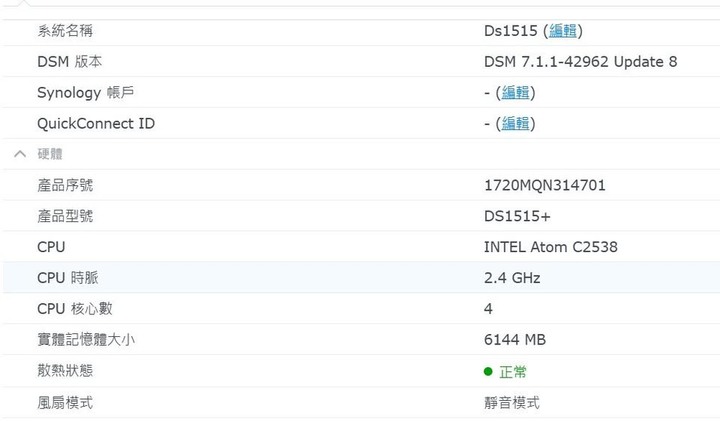Click the 系統名稱 label
The width and height of the screenshot is (720, 421).
tap(65, 31)
